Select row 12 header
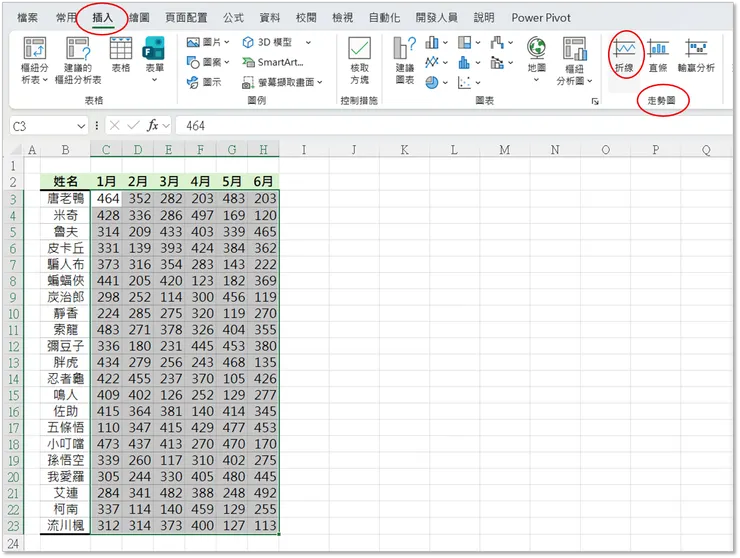This screenshot has height=558, width=740. (x=13, y=346)
